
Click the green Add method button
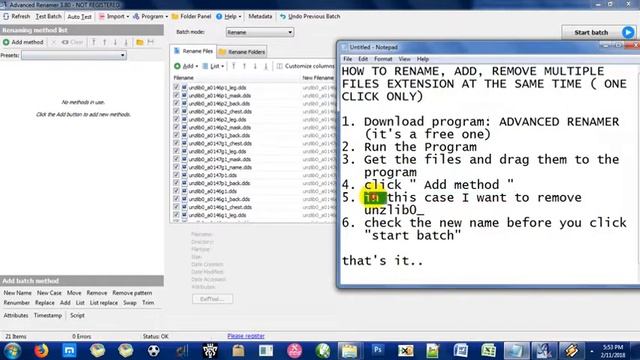coord(23,42)
